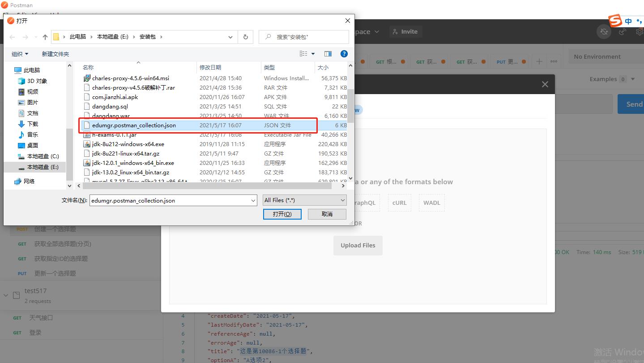This screenshot has height=363, width=644.
Task: Select the cURL format in Postman
Action: pos(400,203)
